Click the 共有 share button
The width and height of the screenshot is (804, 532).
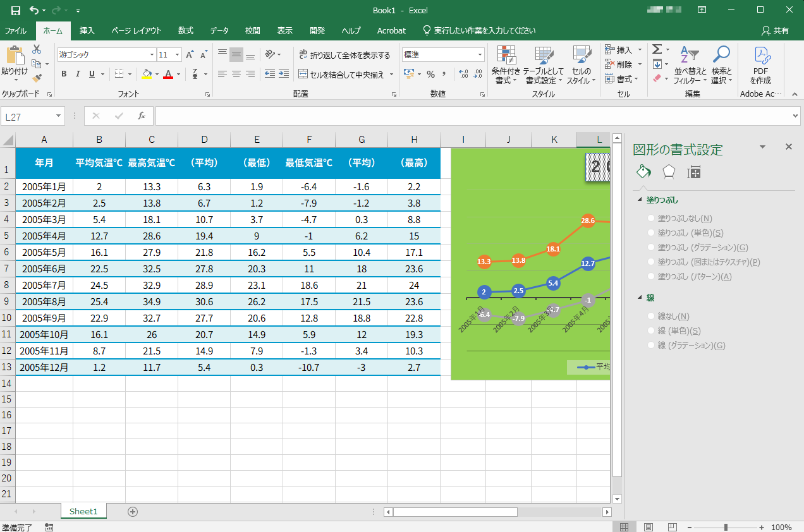776,31
